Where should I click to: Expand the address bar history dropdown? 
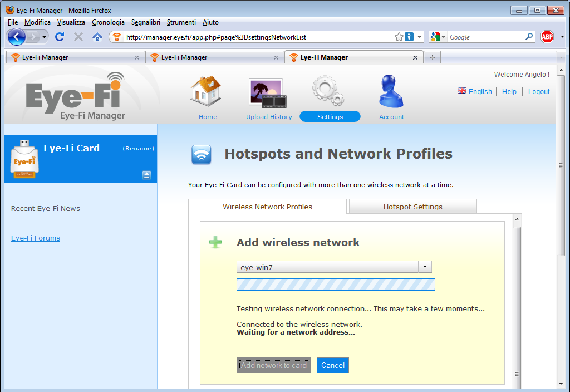[419, 37]
